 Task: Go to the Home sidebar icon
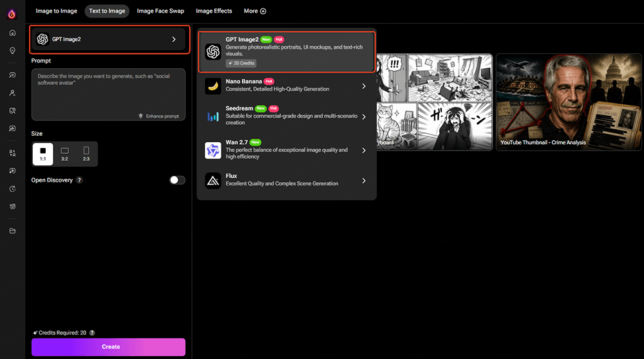pos(12,33)
